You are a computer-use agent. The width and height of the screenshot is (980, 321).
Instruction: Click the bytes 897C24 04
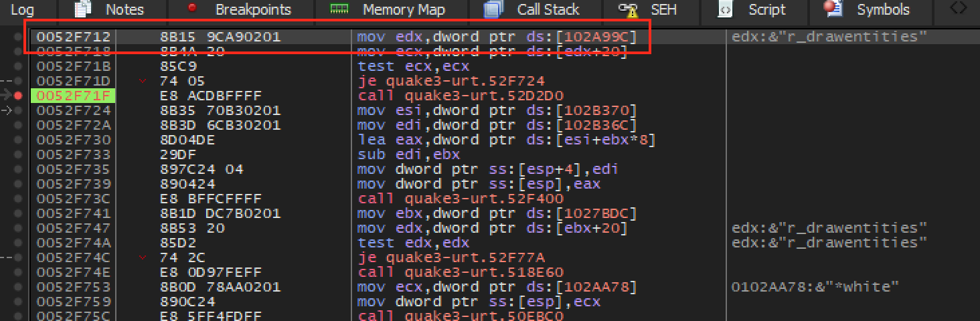(x=201, y=169)
